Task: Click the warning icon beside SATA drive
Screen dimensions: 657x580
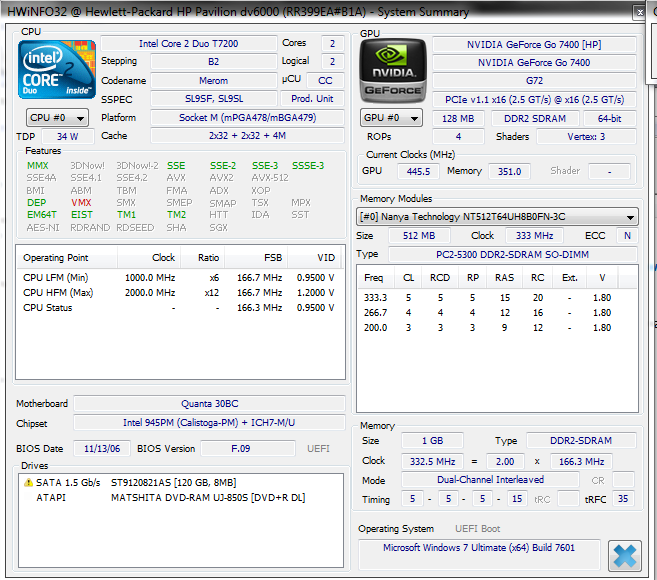Action: (28, 483)
